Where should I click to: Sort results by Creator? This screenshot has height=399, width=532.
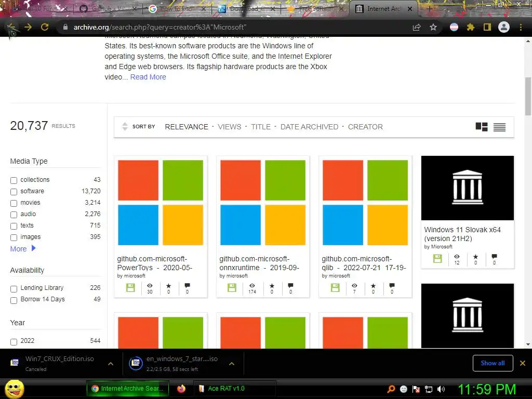click(x=365, y=127)
